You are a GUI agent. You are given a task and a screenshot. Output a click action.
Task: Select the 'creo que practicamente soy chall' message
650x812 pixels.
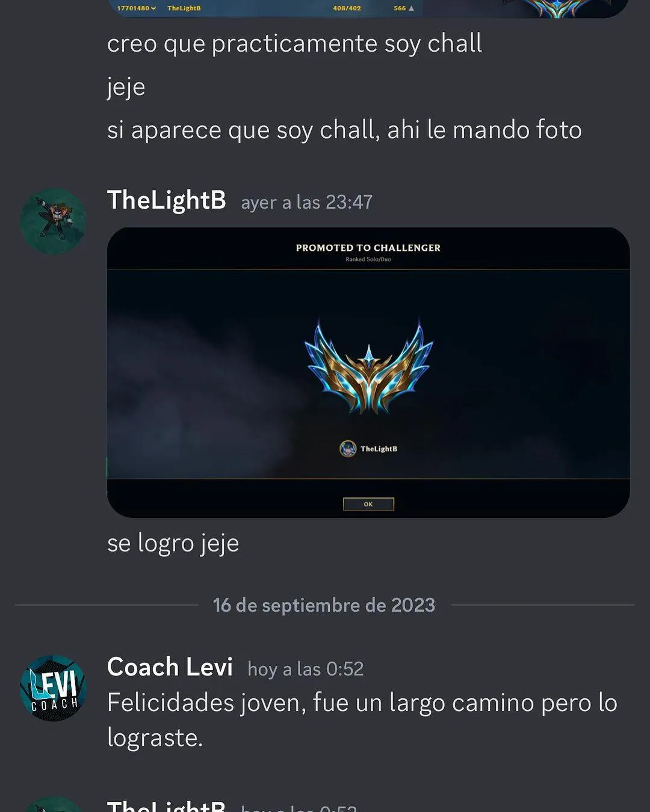pyautogui.click(x=294, y=44)
